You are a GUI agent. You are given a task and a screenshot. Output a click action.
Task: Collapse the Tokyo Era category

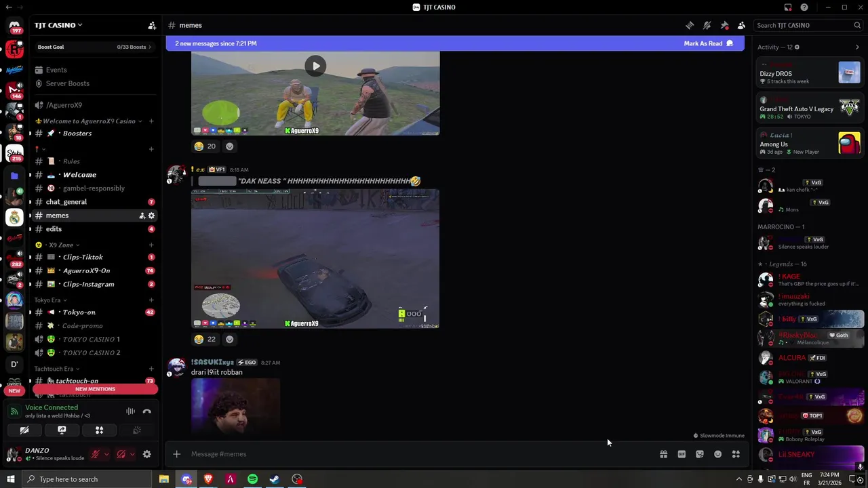51,300
